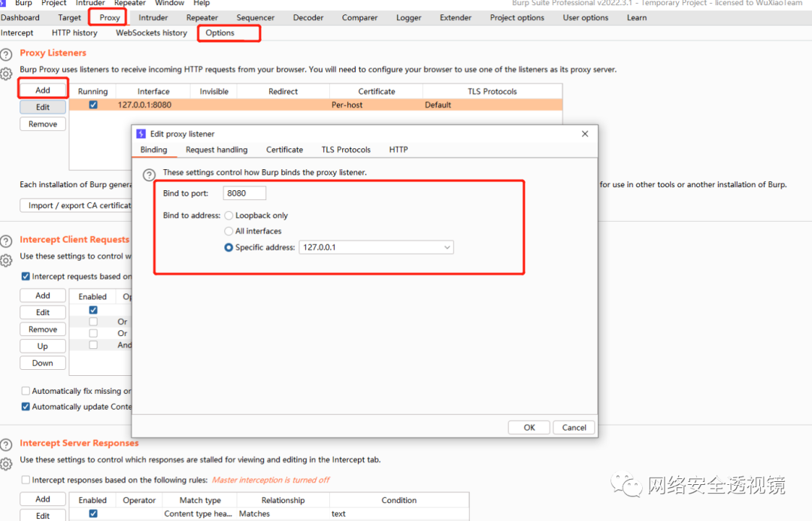Toggle Content type header rule enabled checkbox
The width and height of the screenshot is (812, 521).
click(93, 513)
